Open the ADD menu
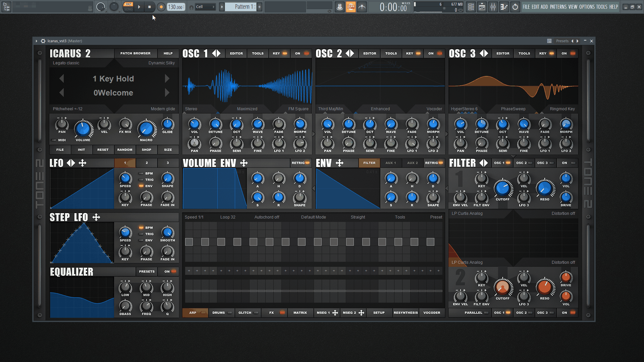This screenshot has width=644, height=362. 544,7
